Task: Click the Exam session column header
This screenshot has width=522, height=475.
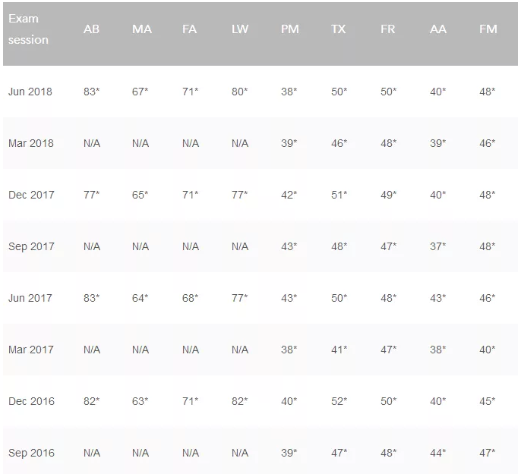Action: click(x=28, y=29)
